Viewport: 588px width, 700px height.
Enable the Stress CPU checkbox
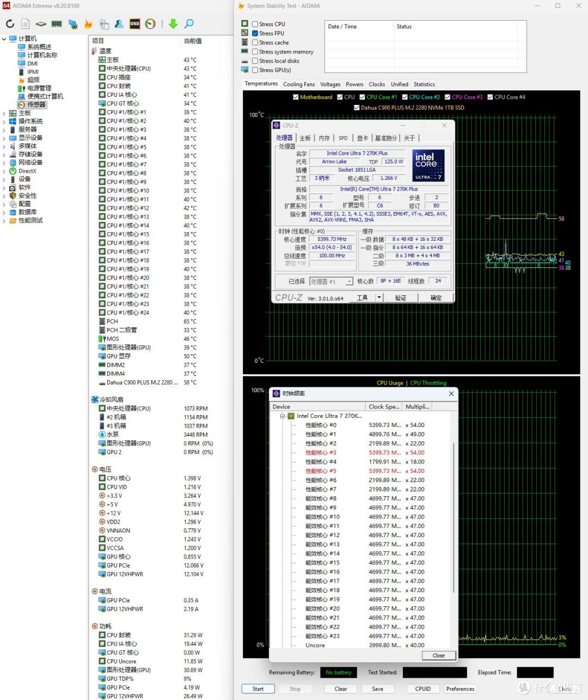click(x=255, y=24)
